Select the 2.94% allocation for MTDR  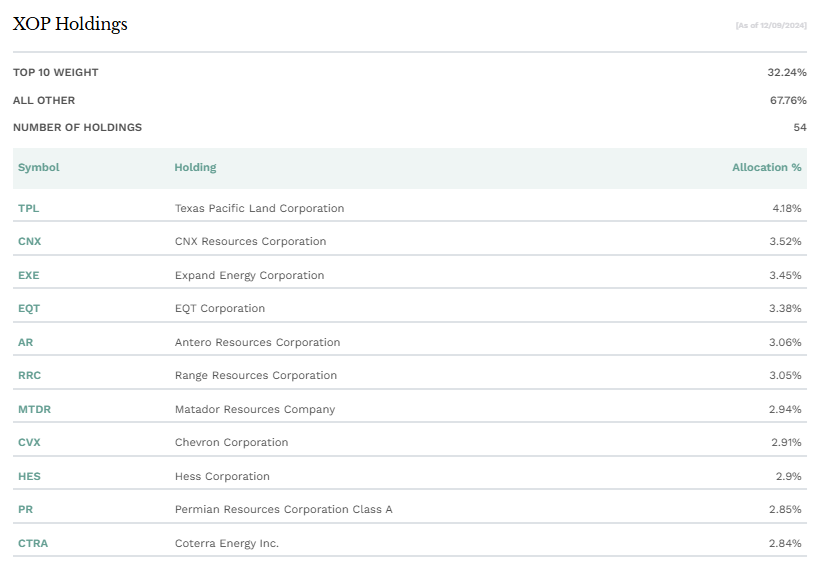785,410
